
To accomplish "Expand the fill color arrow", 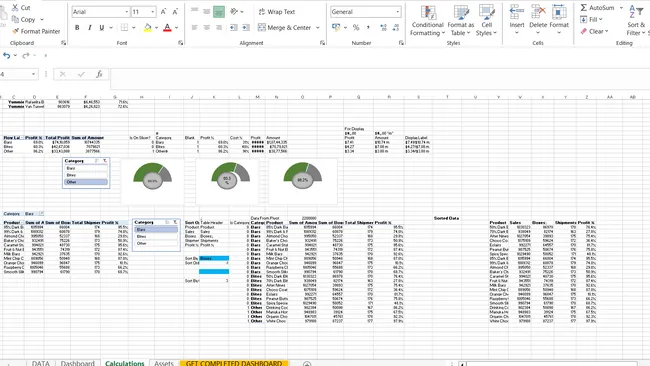I will 156,27.
